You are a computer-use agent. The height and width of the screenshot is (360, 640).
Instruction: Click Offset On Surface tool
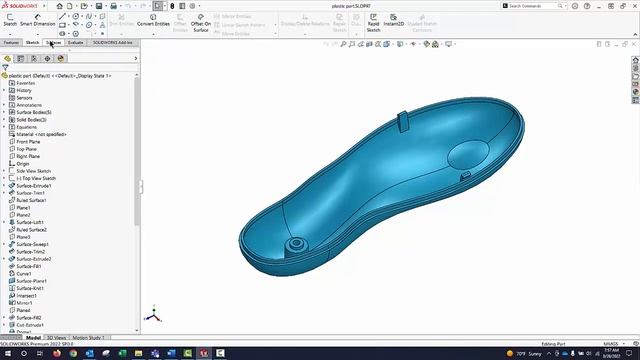(201, 23)
